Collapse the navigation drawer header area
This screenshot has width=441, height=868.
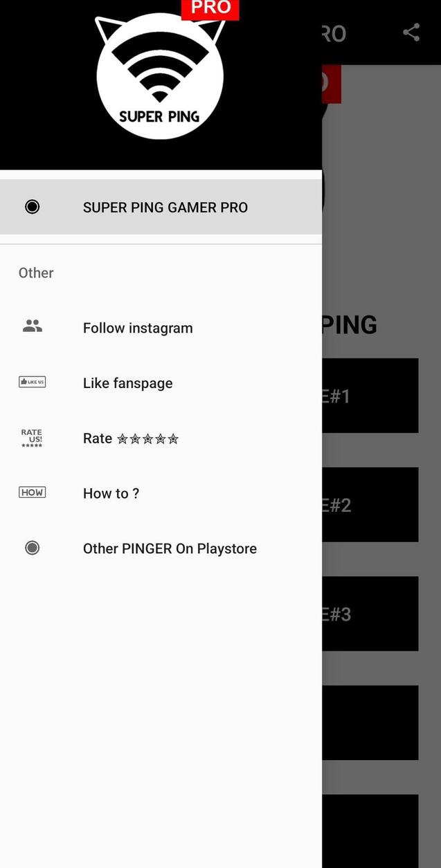coord(159,83)
